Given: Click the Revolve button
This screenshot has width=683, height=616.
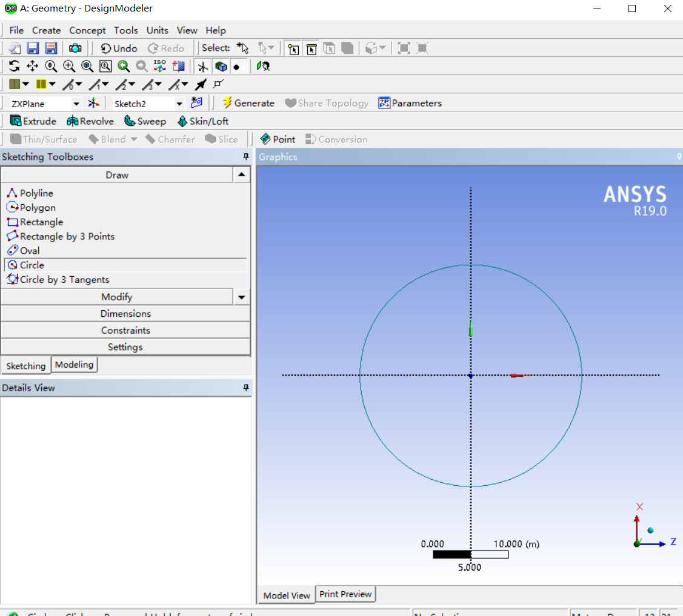Looking at the screenshot, I should coord(90,121).
